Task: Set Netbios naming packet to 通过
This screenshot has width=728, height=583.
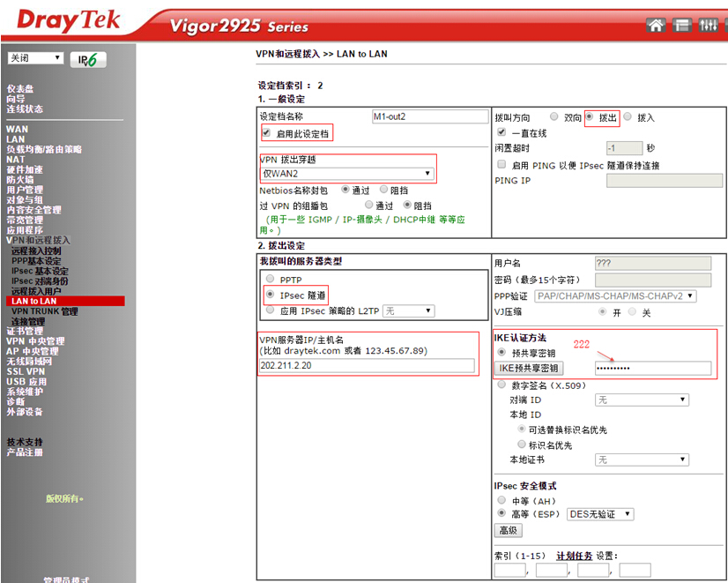Action: [345, 189]
